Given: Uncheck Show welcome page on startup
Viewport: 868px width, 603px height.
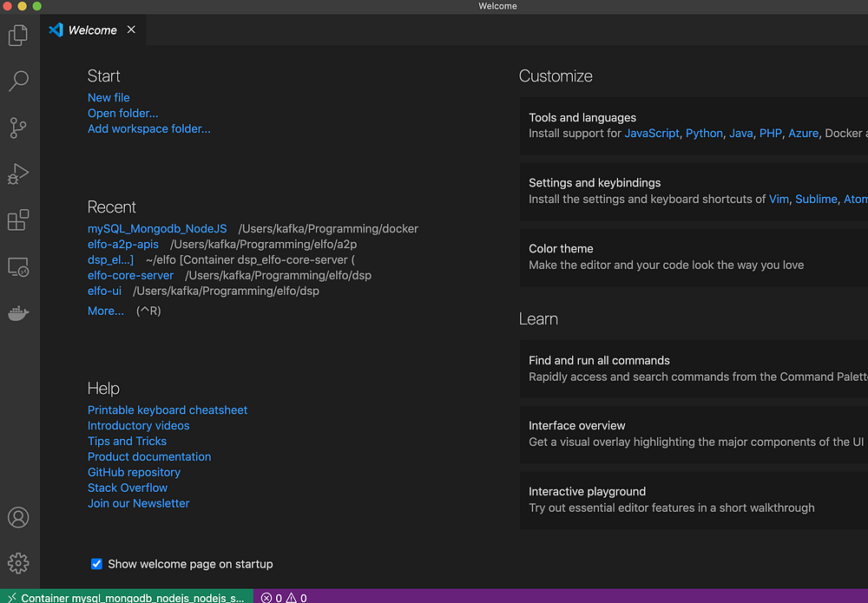Looking at the screenshot, I should pos(96,564).
